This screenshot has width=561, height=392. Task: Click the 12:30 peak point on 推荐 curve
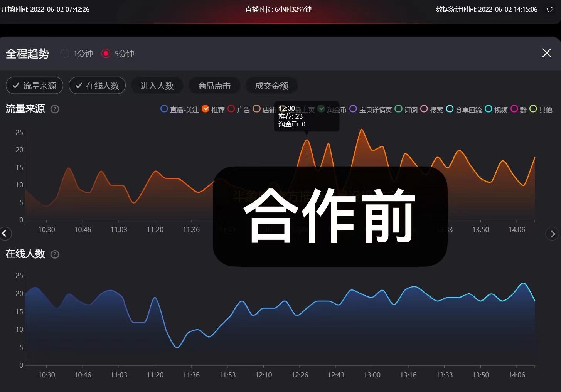(307, 140)
